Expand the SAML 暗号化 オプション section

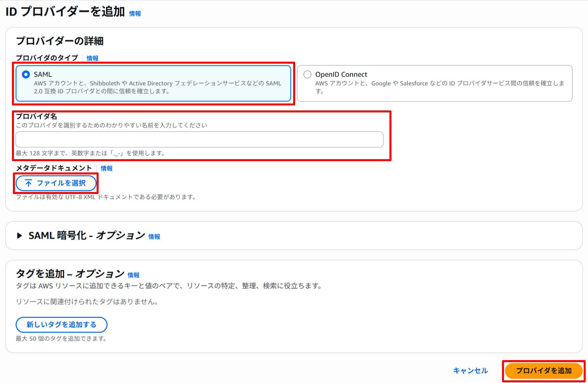[x=20, y=236]
